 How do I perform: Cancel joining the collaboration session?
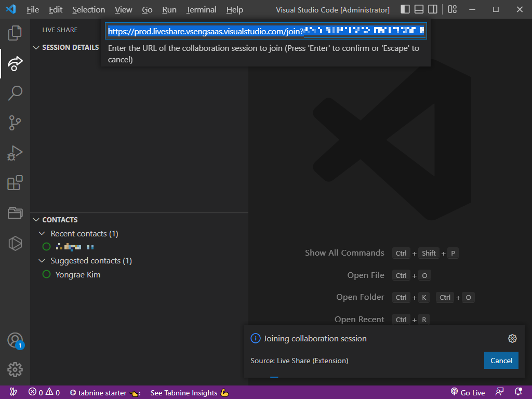point(500,360)
